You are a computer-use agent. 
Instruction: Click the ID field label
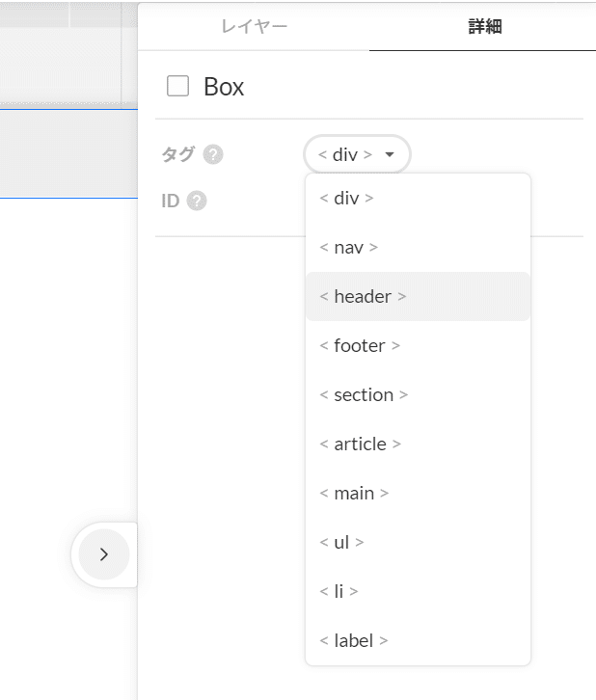[x=170, y=202]
